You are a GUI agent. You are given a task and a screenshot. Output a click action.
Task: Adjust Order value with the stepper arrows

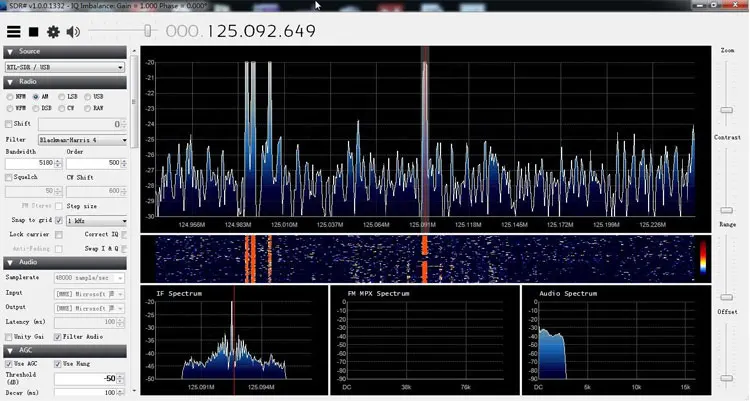point(124,163)
